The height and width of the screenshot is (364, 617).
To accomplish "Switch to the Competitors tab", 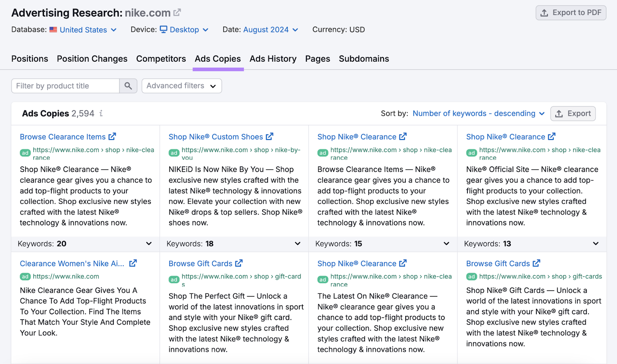I will pos(161,59).
